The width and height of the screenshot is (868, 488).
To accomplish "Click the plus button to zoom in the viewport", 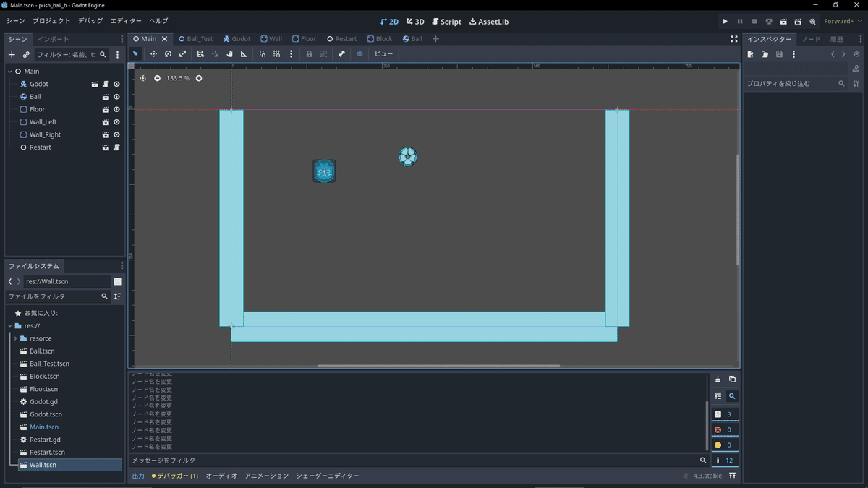I will tap(199, 78).
